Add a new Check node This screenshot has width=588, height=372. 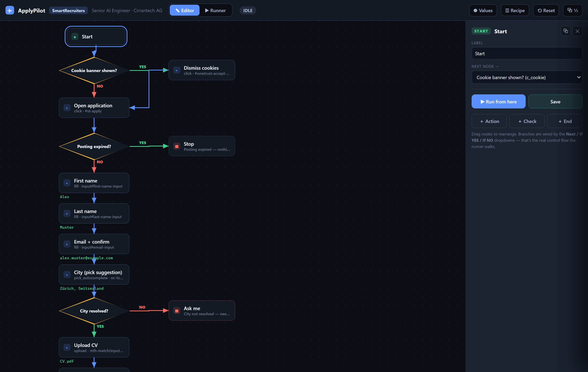(x=527, y=121)
